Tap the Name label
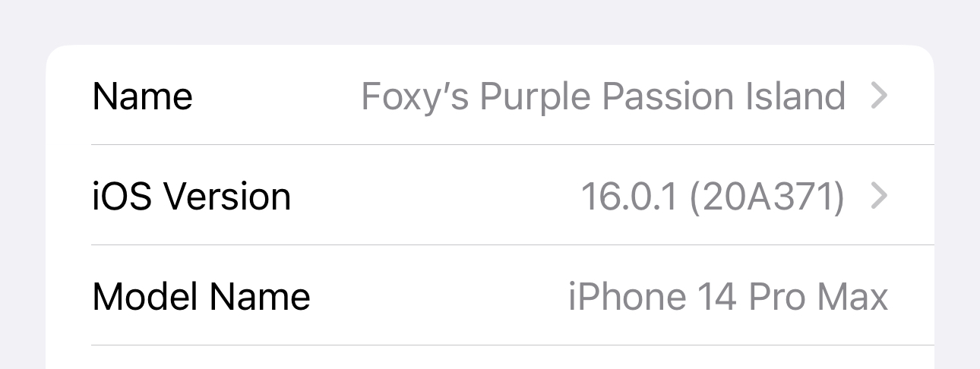The image size is (980, 369). (142, 96)
